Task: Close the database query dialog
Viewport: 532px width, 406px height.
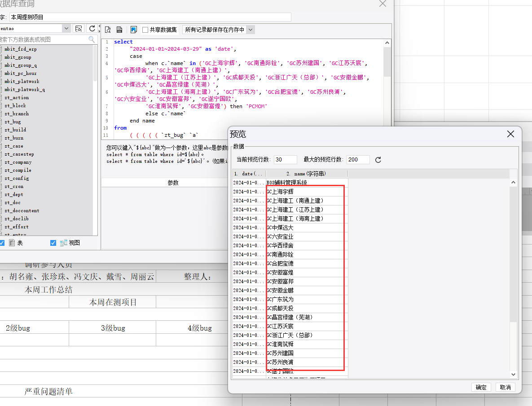Action: (383, 4)
